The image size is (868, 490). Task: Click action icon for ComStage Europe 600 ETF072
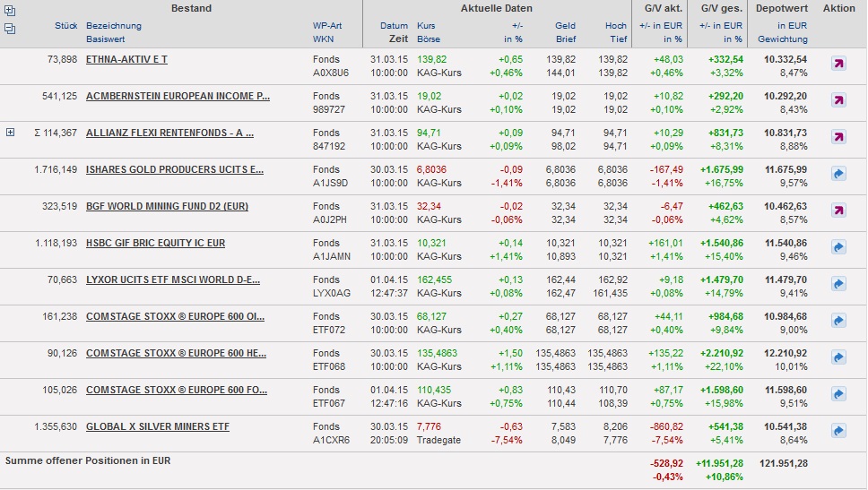click(x=838, y=321)
